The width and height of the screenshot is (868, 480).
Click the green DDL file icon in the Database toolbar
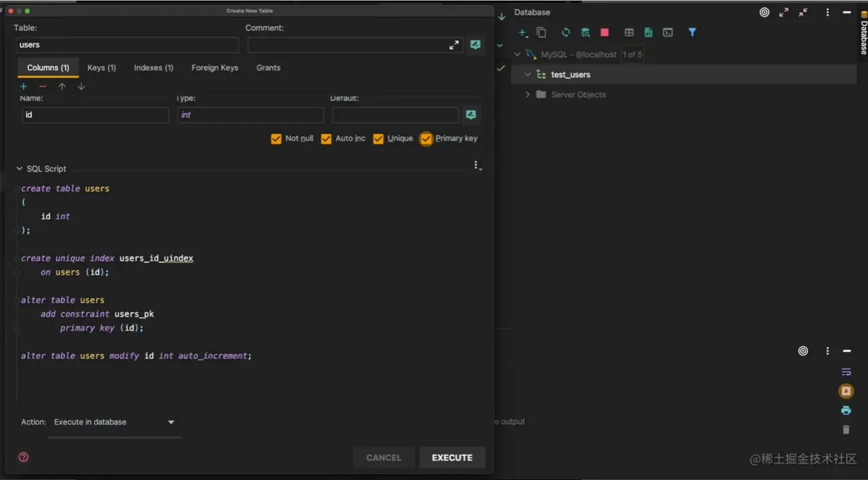[x=649, y=32]
